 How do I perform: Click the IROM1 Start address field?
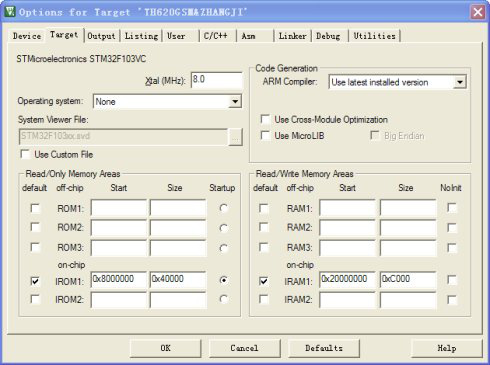pos(119,279)
